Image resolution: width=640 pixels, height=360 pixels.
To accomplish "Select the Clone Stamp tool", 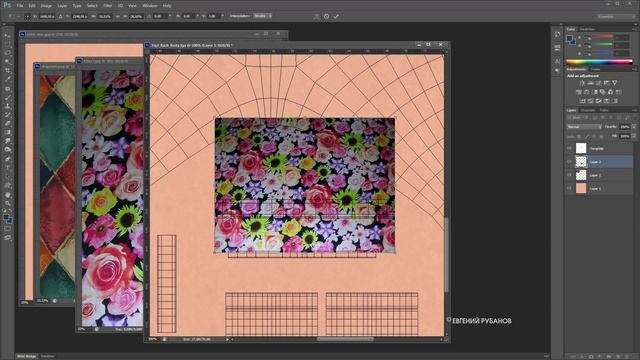I will tap(7, 106).
